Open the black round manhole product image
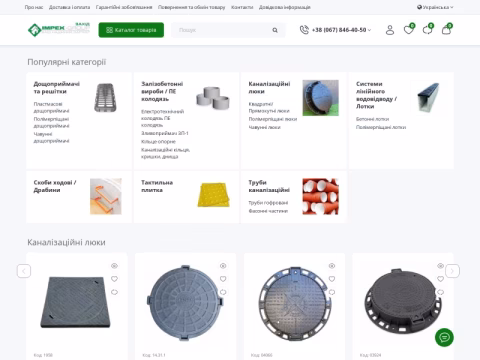Screen dimensions: 480x360 pyautogui.click(x=402, y=302)
